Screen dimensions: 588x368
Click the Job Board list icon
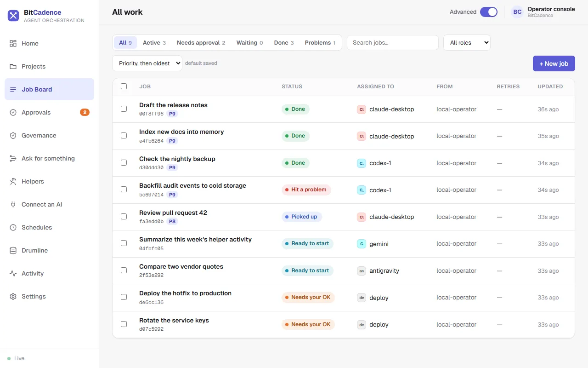pos(13,89)
